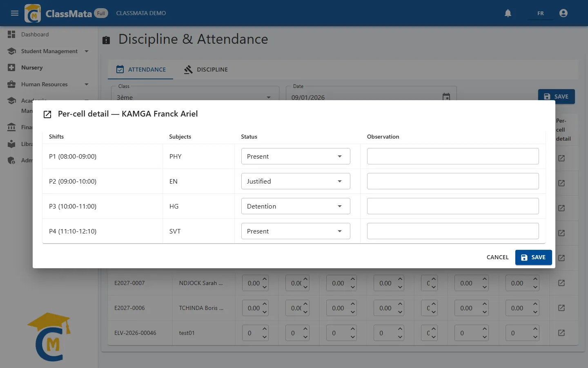Open the P2 EN Justified status dropdown
The image size is (588, 368).
pyautogui.click(x=296, y=181)
